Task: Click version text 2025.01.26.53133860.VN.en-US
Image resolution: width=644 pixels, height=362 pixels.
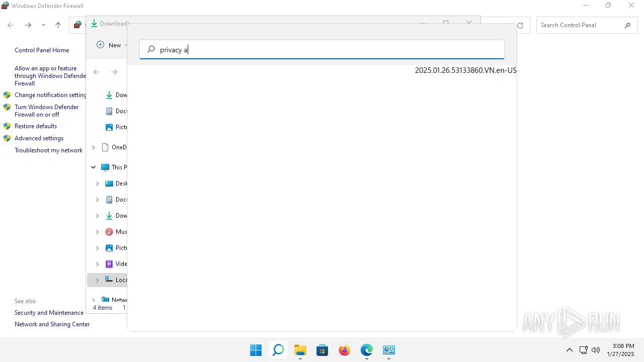Action: [465, 70]
